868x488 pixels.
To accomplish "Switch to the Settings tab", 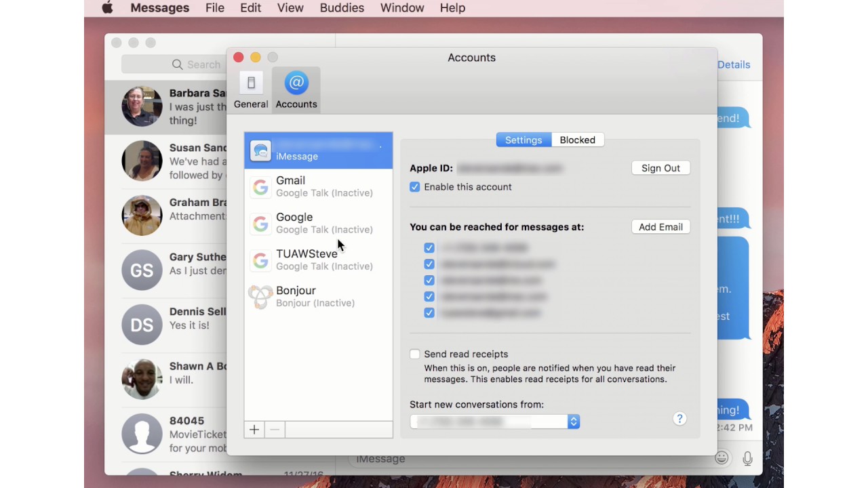I will pos(524,140).
